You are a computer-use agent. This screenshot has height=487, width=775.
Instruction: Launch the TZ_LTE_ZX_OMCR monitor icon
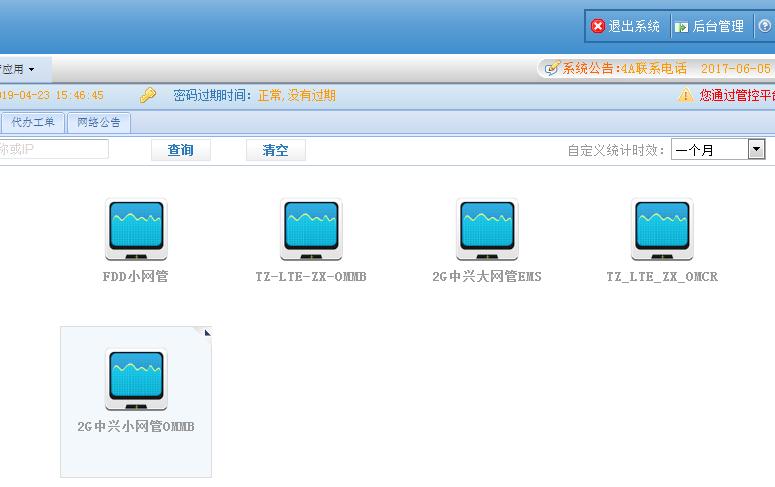(x=662, y=229)
